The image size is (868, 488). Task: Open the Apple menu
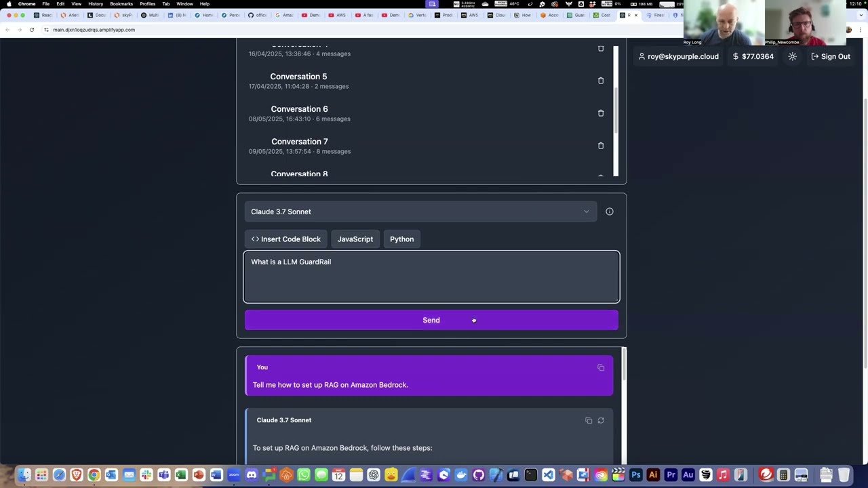click(x=9, y=4)
